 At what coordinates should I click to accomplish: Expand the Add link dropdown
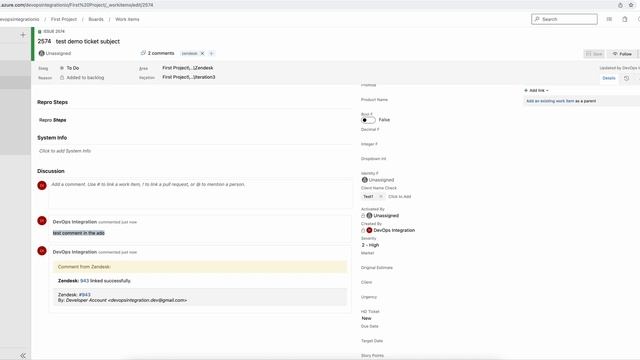pyautogui.click(x=536, y=90)
